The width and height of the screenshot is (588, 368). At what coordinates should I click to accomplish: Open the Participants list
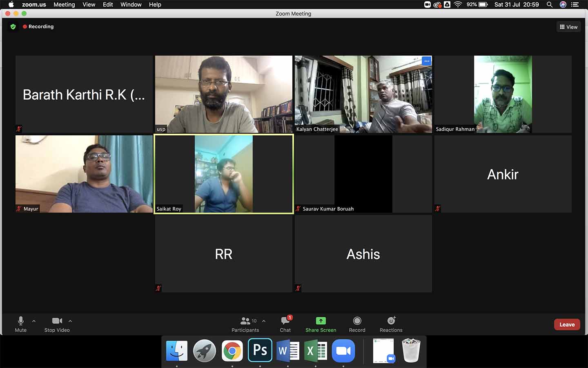coord(245,321)
